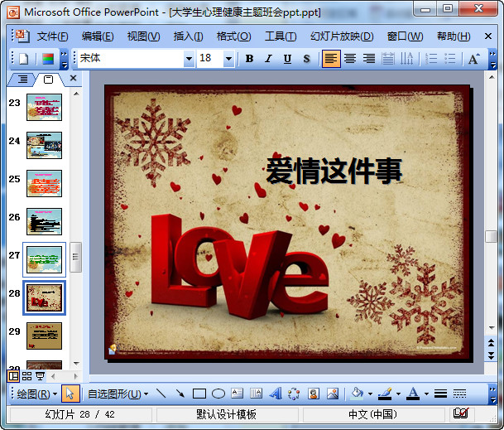Click the thumbnail pane scrollbar handle
The width and height of the screenshot is (504, 430).
click(x=76, y=257)
